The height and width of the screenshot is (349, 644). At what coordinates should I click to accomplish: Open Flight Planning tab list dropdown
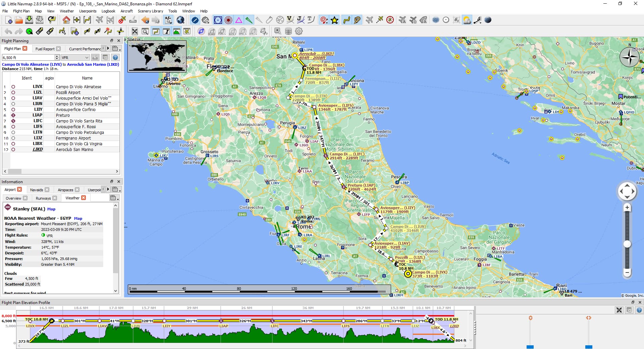coord(116,49)
